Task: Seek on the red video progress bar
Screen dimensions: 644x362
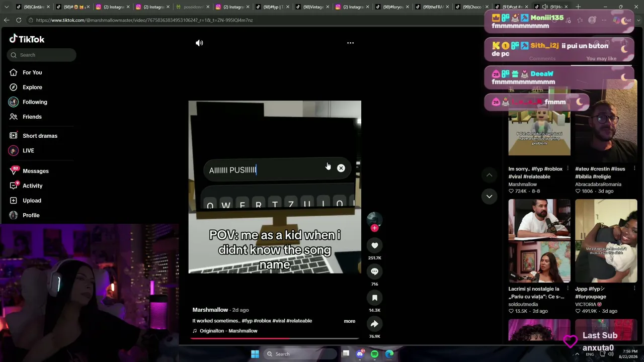Action: pos(275,338)
